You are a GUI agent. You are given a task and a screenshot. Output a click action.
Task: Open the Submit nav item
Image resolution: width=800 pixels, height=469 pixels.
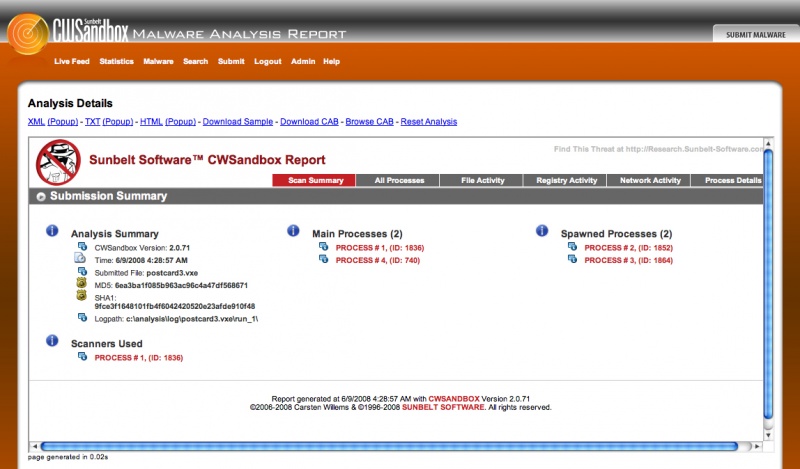(x=231, y=61)
